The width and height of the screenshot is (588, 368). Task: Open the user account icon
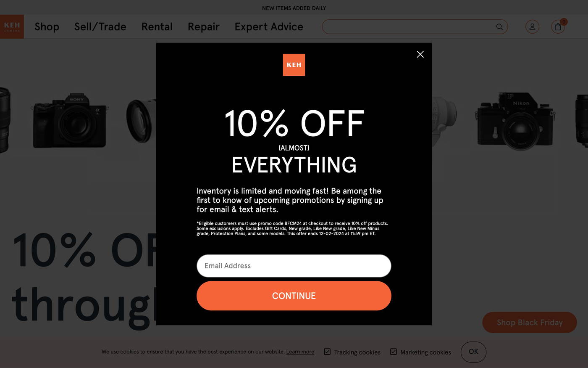point(532,27)
